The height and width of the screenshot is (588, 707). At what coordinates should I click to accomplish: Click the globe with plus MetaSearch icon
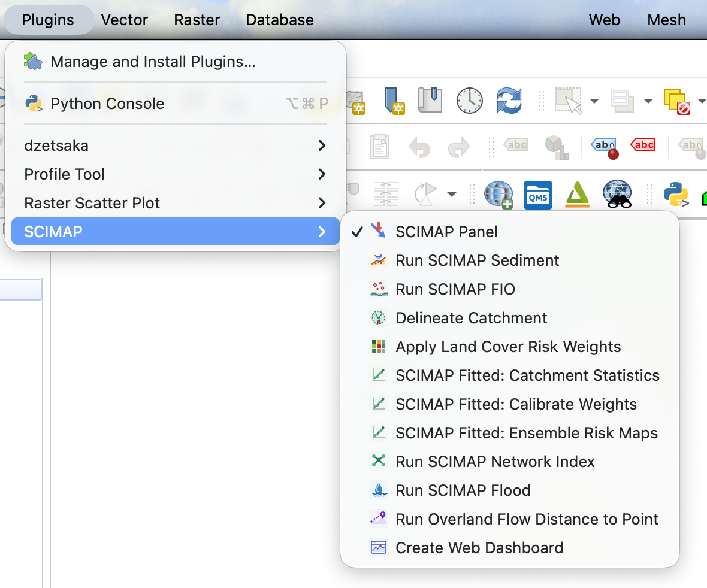498,195
